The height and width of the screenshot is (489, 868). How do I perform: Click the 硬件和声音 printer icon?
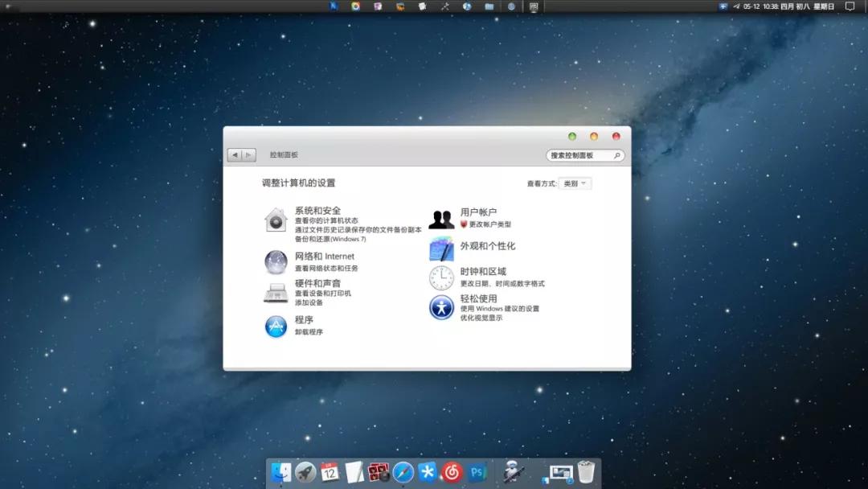pyautogui.click(x=276, y=291)
